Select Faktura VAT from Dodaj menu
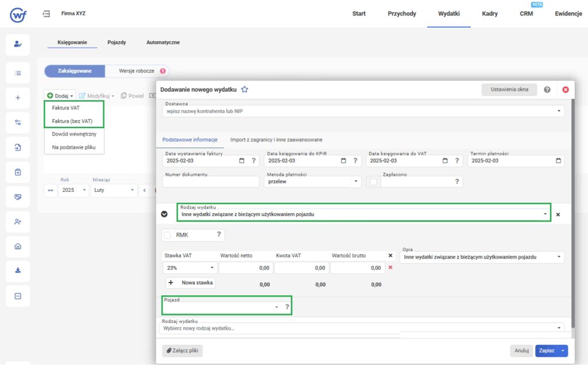 pos(67,107)
